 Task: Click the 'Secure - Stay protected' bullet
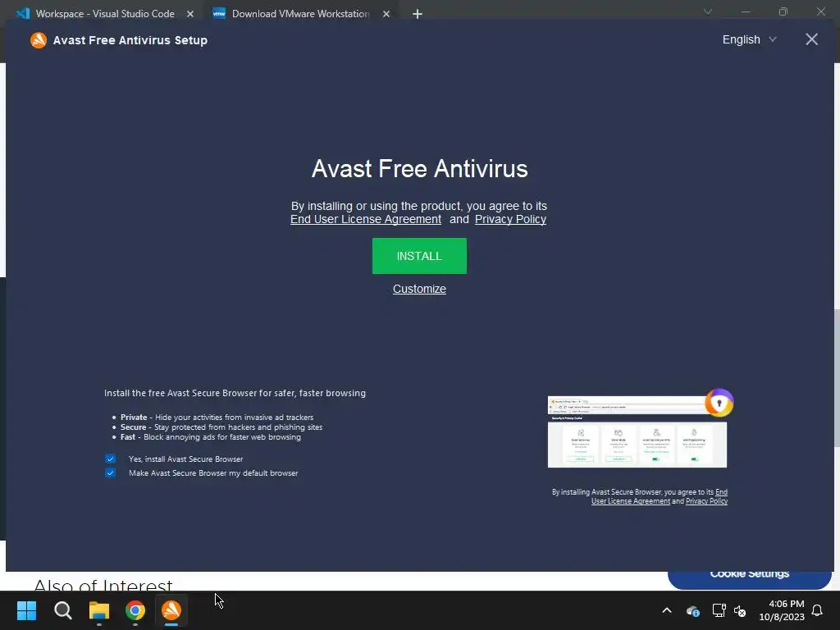[221, 427]
